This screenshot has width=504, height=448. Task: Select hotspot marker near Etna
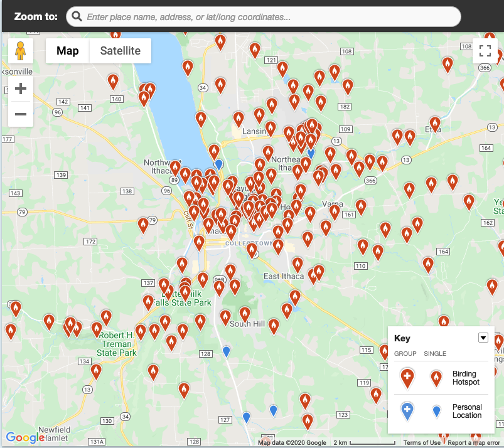(435, 124)
